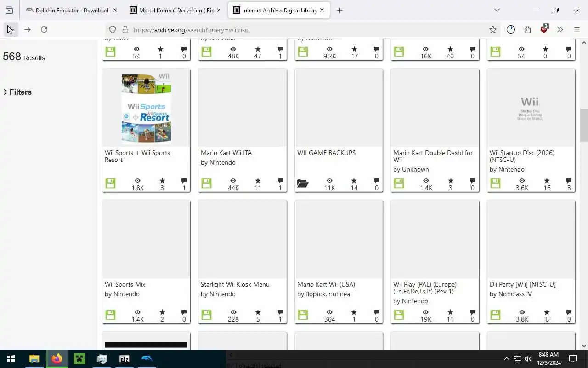This screenshot has width=588, height=368.
Task: Open the shield tracking protection icon
Action: 113,29
